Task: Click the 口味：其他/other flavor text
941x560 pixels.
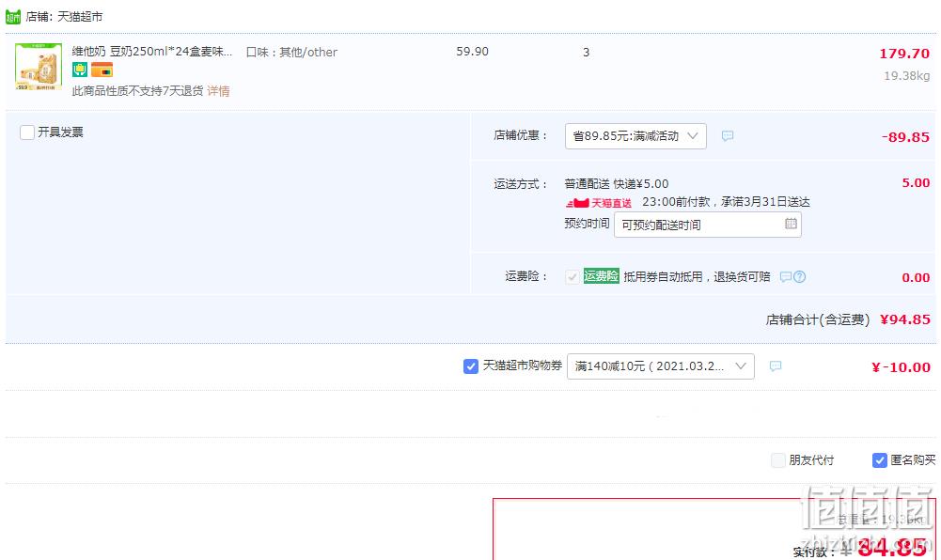Action: [x=291, y=53]
